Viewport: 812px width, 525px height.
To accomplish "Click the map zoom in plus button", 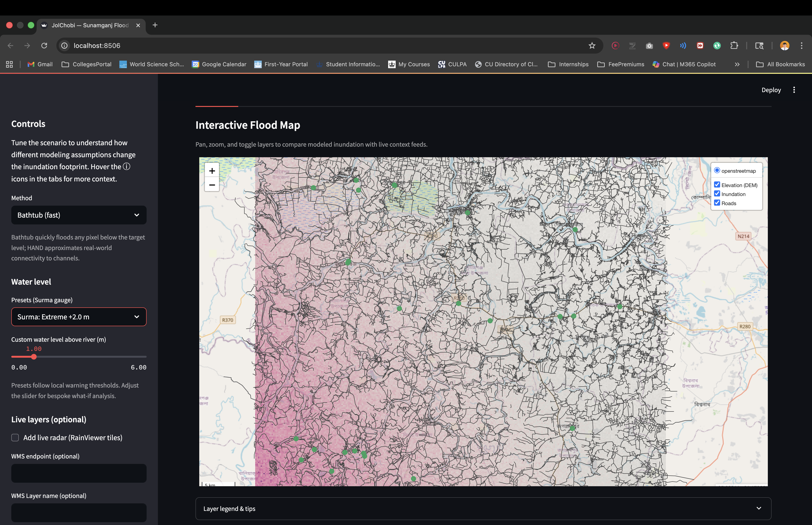I will [x=212, y=171].
